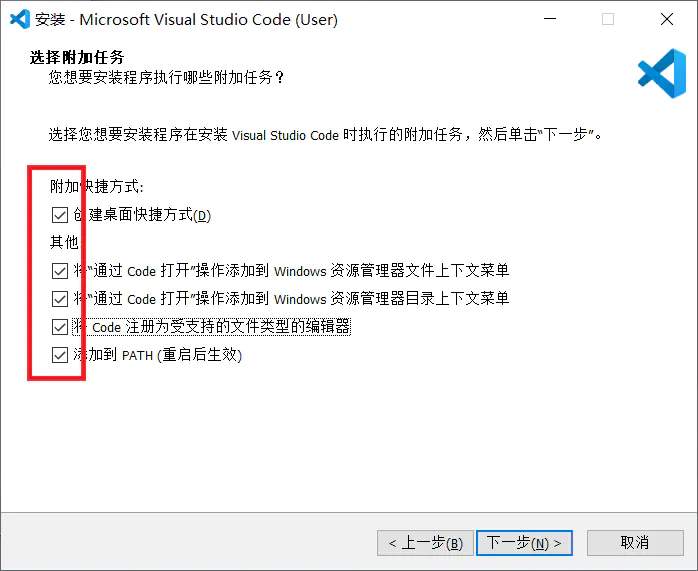Click the window title 安装 - Microsoft Visual Studio Code

(x=187, y=20)
